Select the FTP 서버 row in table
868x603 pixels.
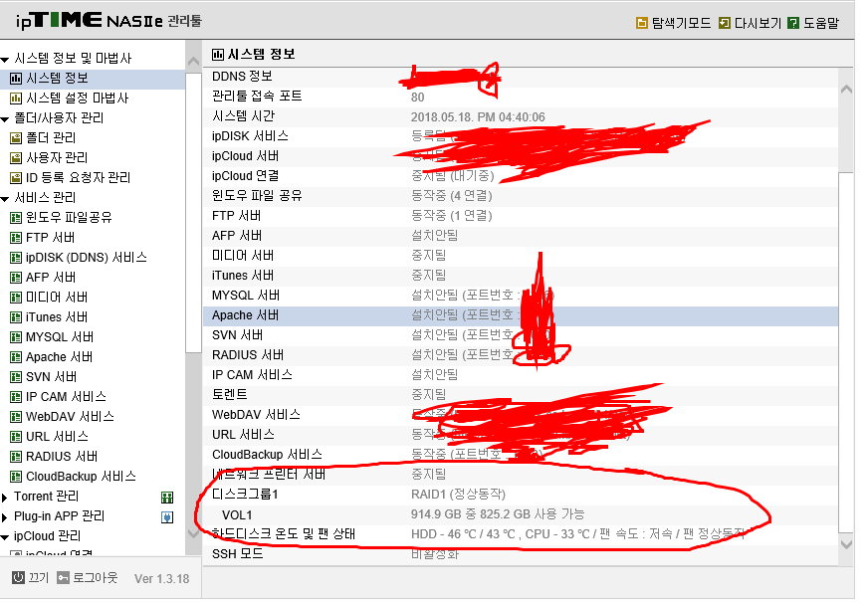tap(521, 216)
